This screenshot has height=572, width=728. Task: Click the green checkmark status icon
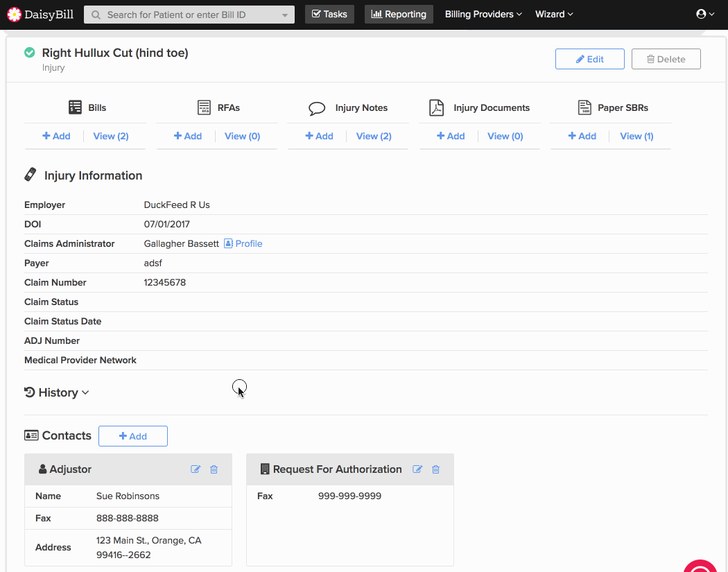[x=30, y=53]
